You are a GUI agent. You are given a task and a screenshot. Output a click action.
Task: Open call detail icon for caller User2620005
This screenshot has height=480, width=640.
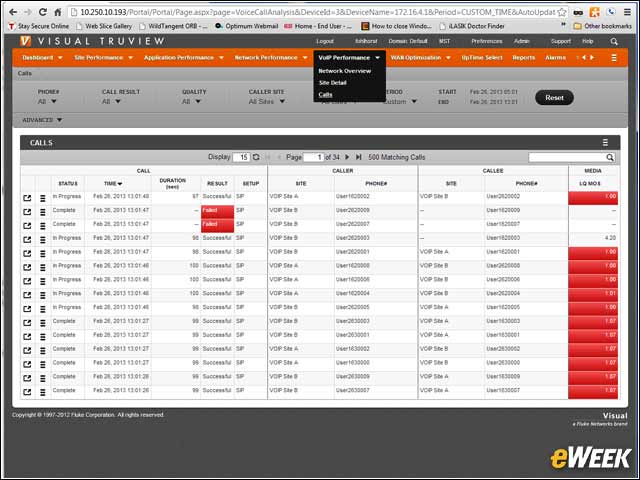point(27,309)
